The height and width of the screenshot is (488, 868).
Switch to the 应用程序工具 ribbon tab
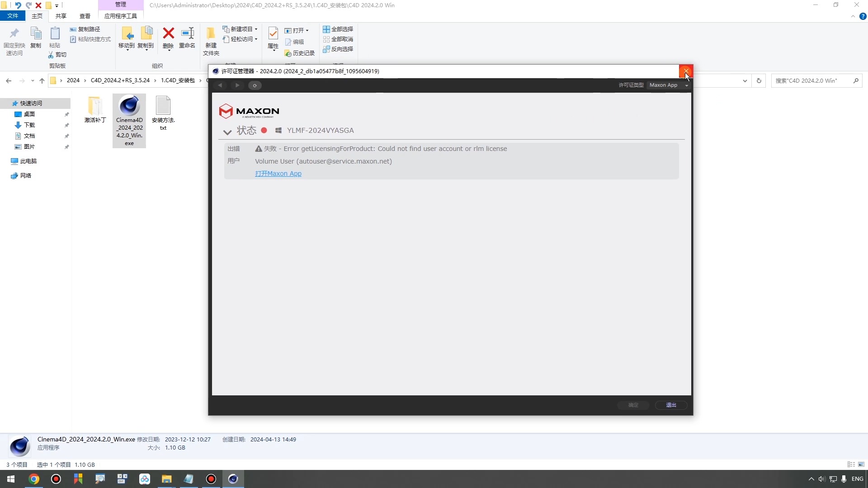click(121, 16)
